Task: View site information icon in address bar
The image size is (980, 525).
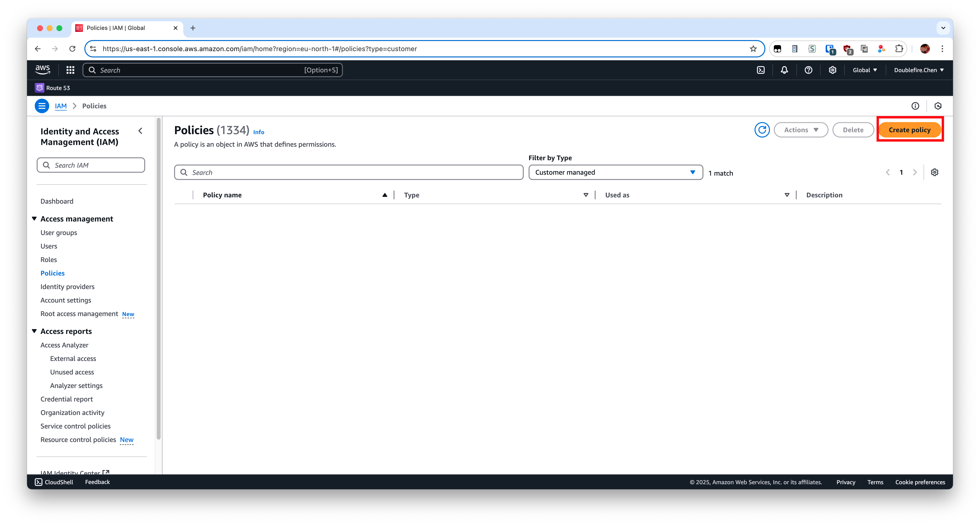Action: click(x=93, y=49)
